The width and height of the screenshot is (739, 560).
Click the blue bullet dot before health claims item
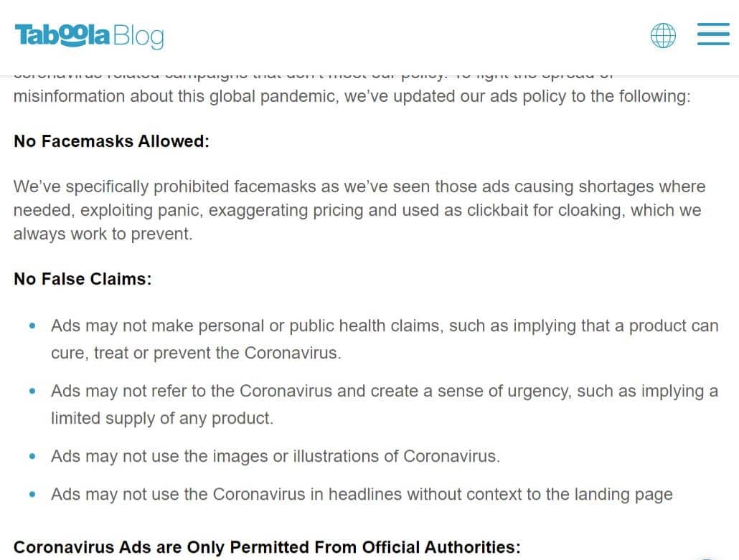[x=32, y=326]
